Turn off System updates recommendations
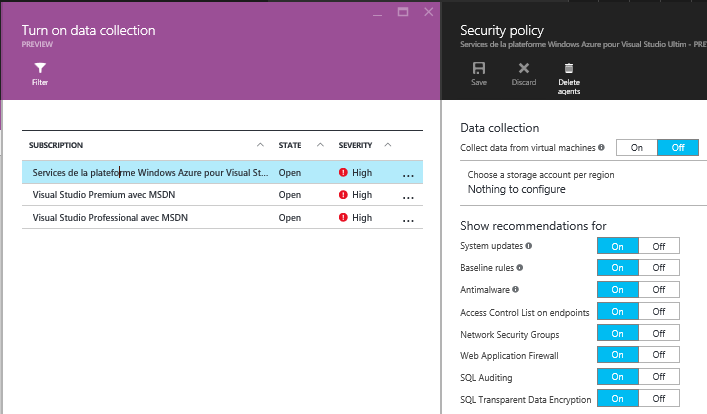This screenshot has height=414, width=707. click(x=658, y=246)
